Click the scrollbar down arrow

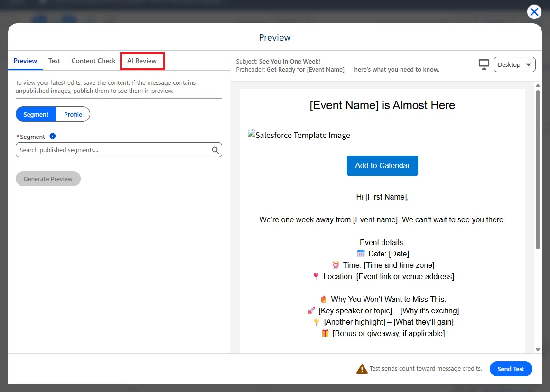click(x=538, y=349)
